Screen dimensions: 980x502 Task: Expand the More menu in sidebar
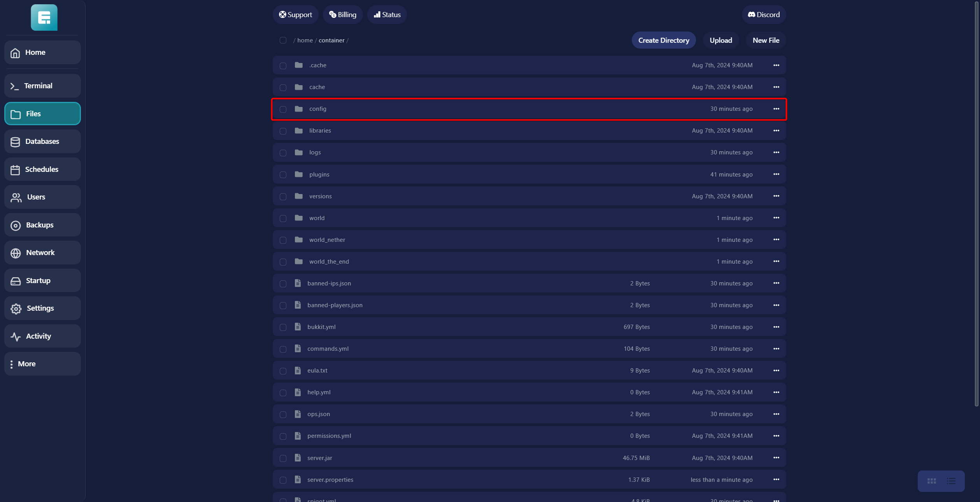pos(42,364)
